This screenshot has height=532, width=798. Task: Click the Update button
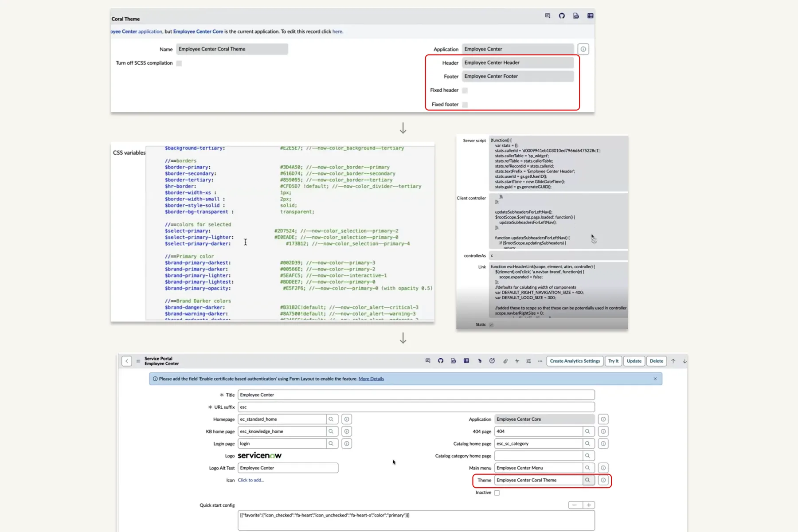coord(634,361)
